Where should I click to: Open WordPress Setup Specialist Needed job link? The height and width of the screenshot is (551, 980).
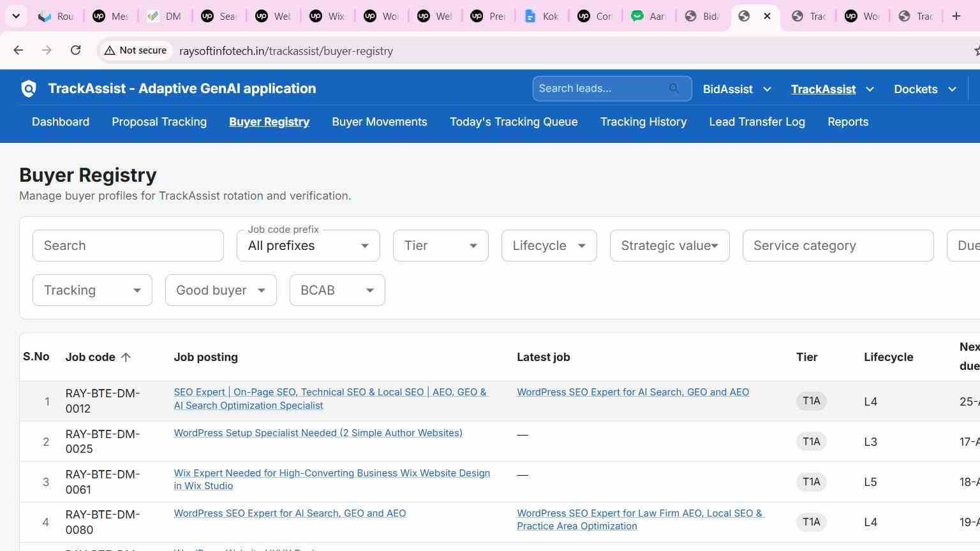318,433
